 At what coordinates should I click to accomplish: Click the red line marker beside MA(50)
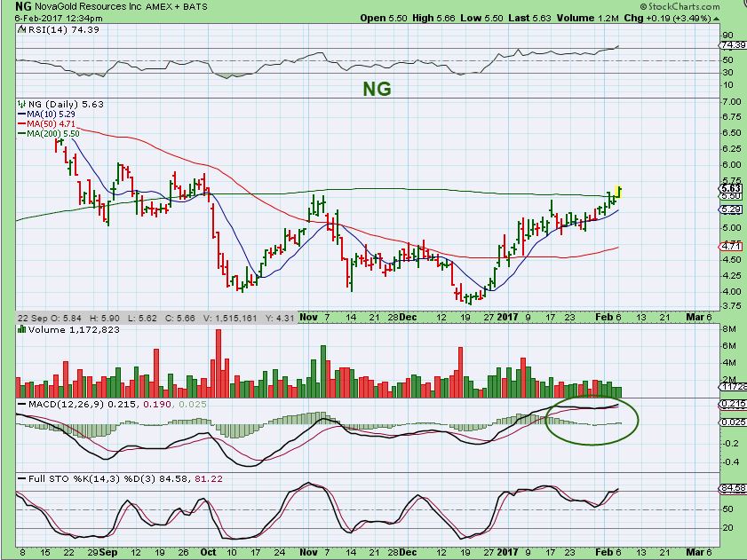click(x=22, y=124)
